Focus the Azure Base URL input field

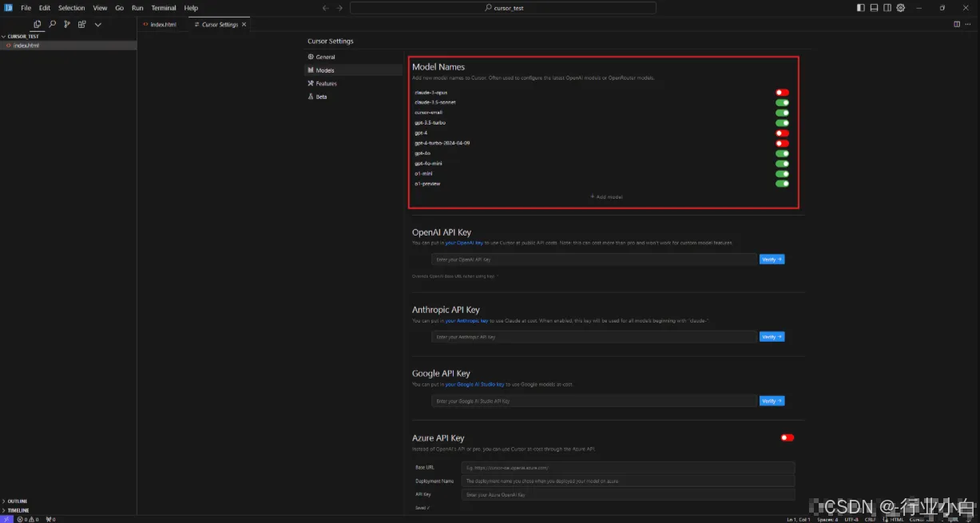coord(629,467)
